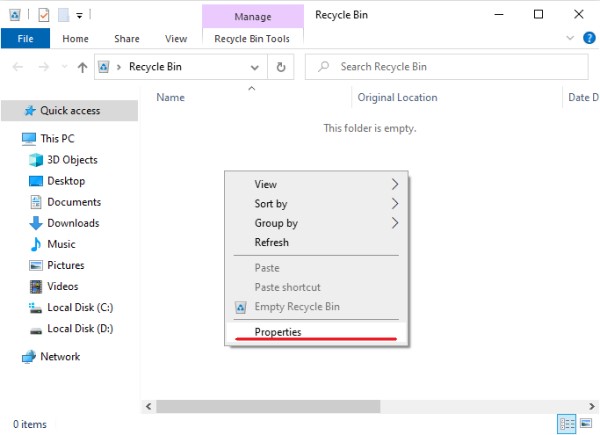The height and width of the screenshot is (435, 600).
Task: Open Local Disk (C:) in sidebar
Action: click(80, 307)
